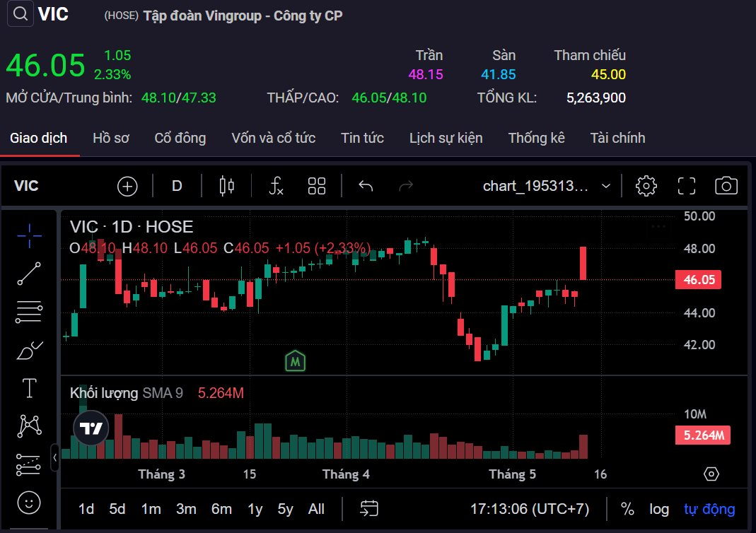Open price scale settings hexagon icon
This screenshot has height=533, width=756.
pyautogui.click(x=711, y=474)
